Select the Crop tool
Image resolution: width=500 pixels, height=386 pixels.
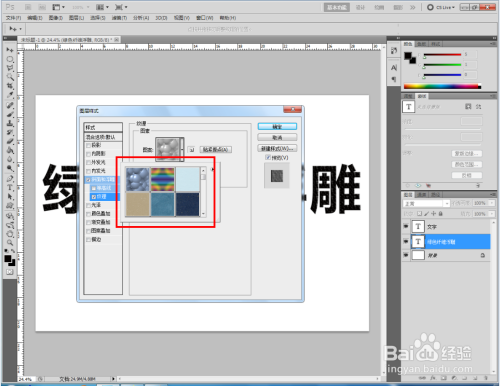10,86
